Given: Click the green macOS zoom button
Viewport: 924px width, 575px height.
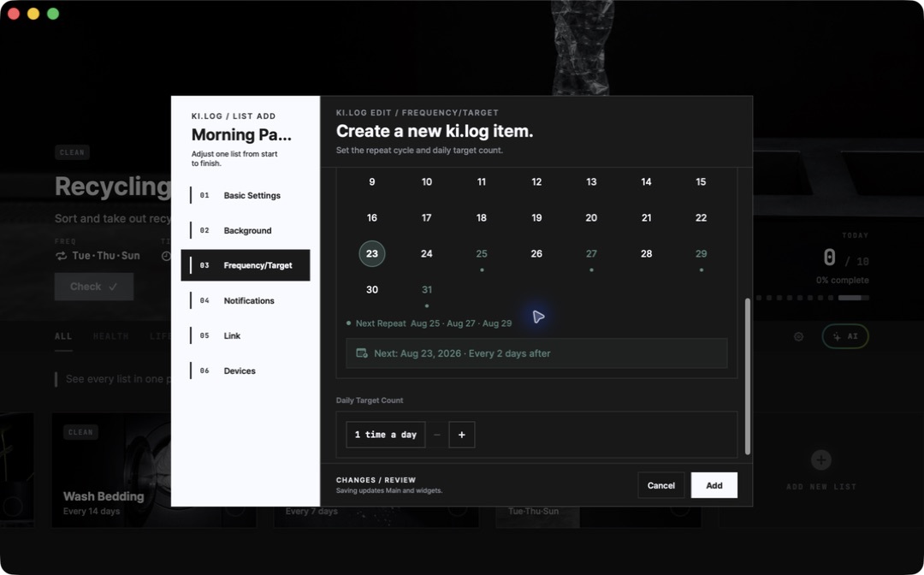Looking at the screenshot, I should point(53,14).
